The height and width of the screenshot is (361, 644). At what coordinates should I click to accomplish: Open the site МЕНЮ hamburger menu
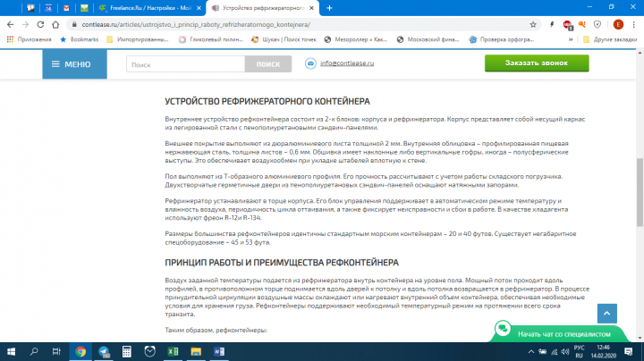coord(74,64)
